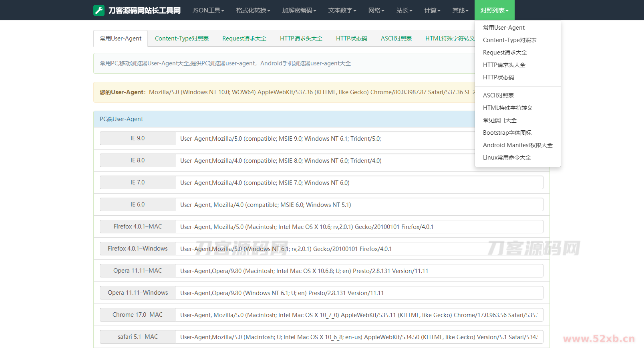Open the ASCII对照表 tab
This screenshot has height=348, width=644.
tap(396, 38)
